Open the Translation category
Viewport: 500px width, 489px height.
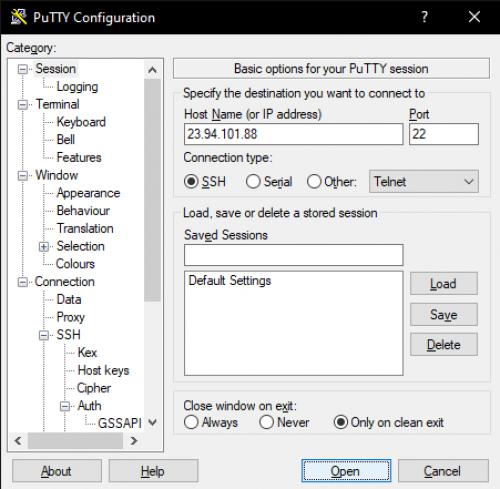85,228
